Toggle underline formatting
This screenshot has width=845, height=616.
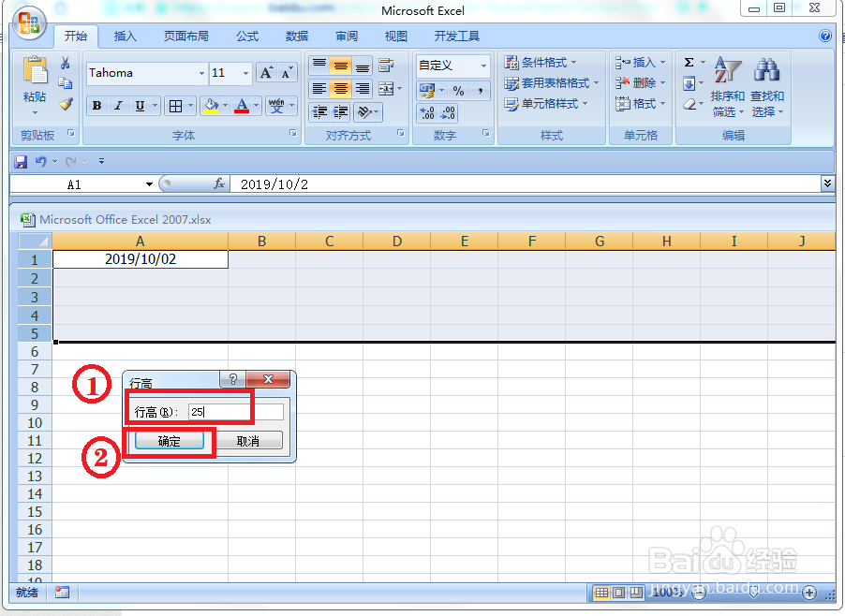pyautogui.click(x=140, y=106)
